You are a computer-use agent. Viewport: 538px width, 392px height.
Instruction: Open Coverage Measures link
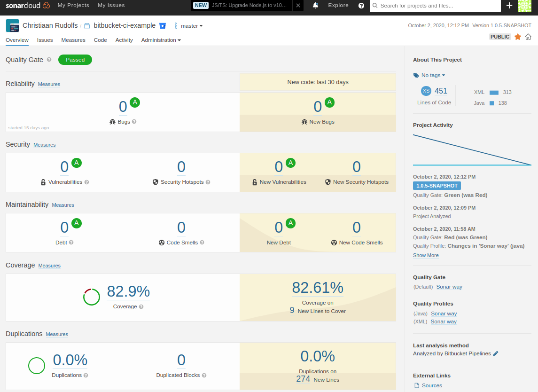[x=49, y=266]
